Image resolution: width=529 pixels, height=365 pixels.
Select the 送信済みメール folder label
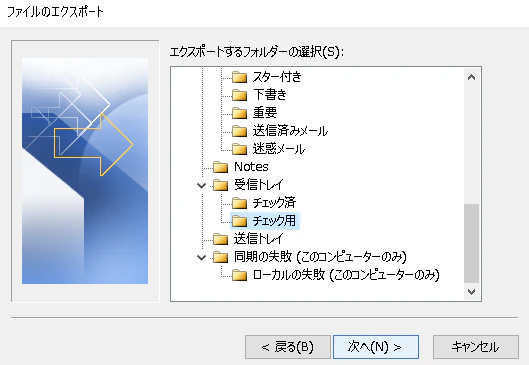pyautogui.click(x=290, y=131)
